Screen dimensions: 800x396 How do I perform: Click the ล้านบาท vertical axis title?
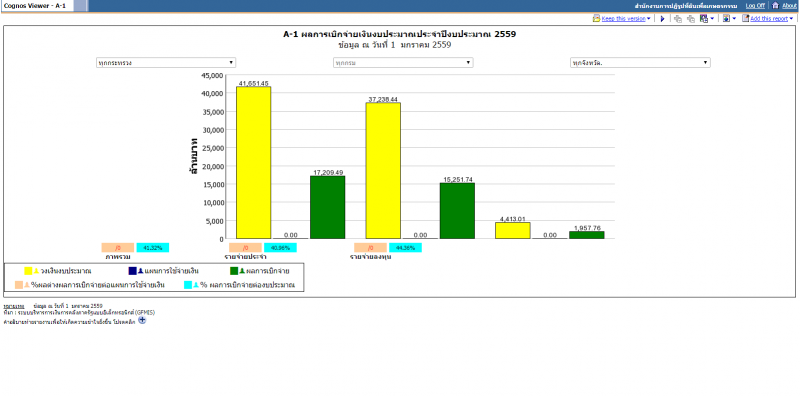[x=194, y=156]
